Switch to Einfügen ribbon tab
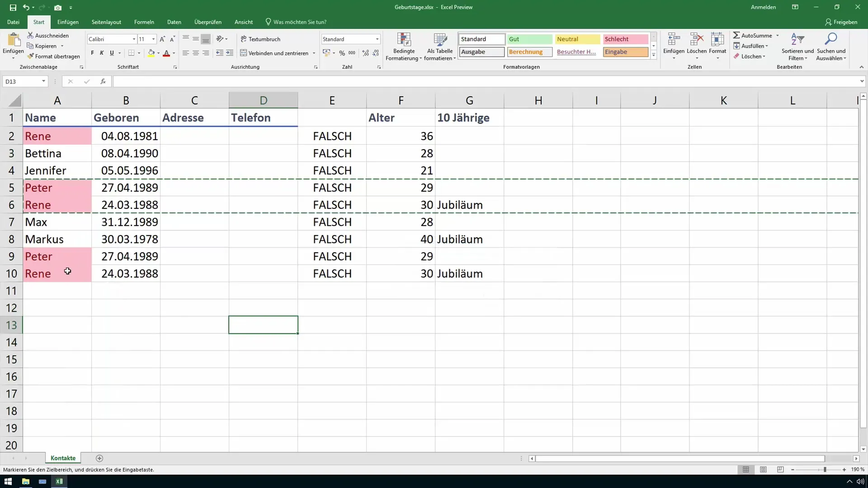This screenshot has height=488, width=868. pyautogui.click(x=68, y=22)
